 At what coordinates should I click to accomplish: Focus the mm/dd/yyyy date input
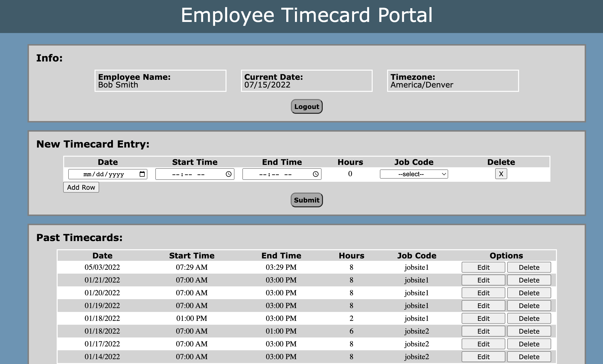(x=108, y=174)
